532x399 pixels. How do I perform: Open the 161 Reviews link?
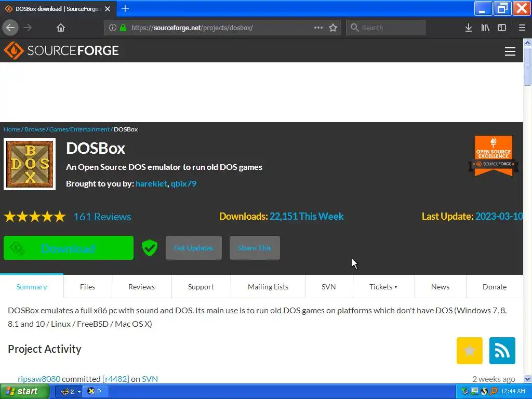click(102, 217)
